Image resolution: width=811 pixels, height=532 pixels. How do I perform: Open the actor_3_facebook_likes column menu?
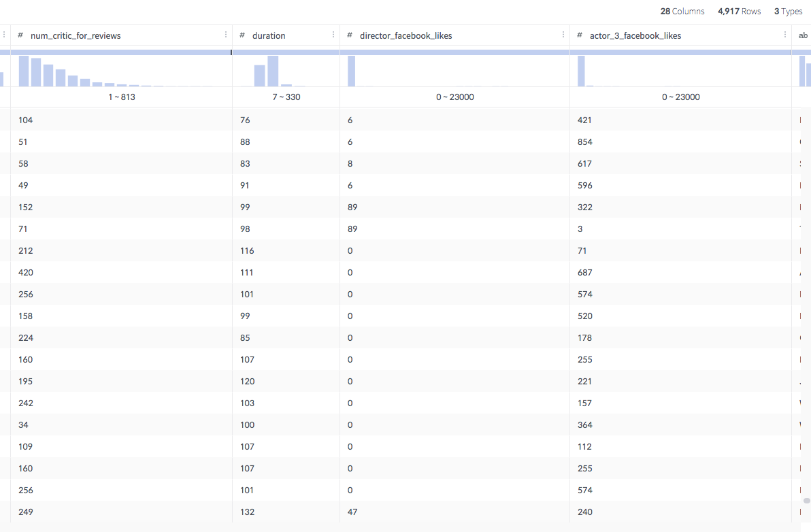784,35
